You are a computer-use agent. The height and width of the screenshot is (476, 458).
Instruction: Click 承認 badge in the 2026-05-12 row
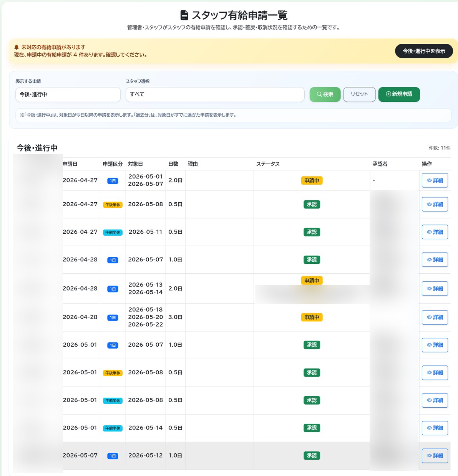(x=312, y=456)
